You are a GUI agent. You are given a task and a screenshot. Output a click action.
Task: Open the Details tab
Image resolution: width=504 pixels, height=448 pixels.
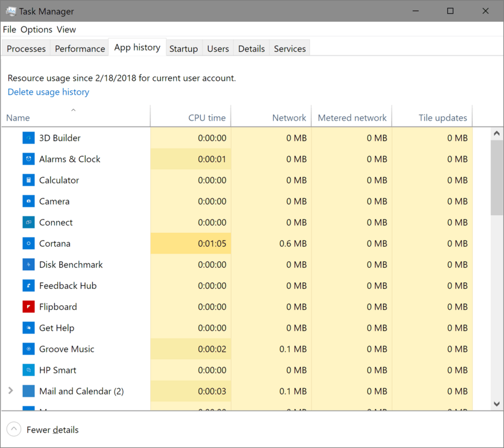251,48
